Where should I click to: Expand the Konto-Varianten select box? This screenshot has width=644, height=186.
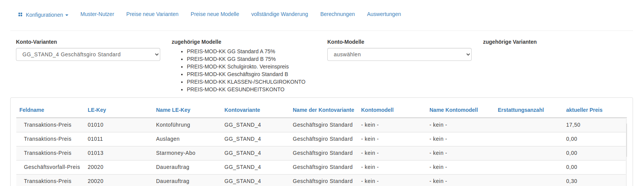(88, 54)
